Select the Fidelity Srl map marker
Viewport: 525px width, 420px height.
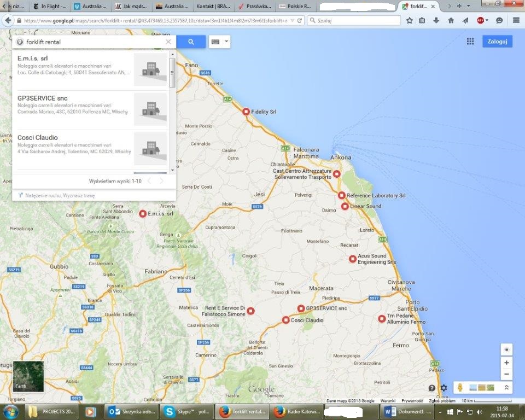(246, 112)
